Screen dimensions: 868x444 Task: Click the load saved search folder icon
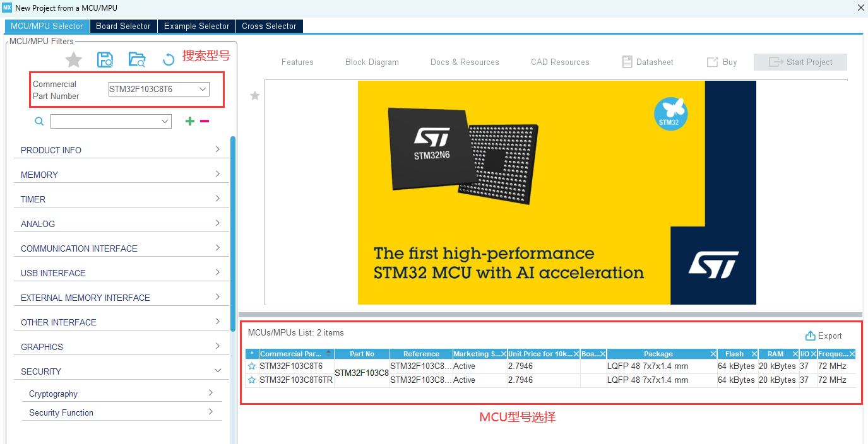pyautogui.click(x=137, y=60)
